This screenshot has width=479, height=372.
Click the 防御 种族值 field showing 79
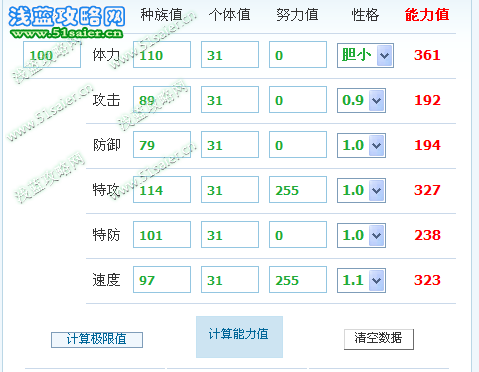(162, 145)
